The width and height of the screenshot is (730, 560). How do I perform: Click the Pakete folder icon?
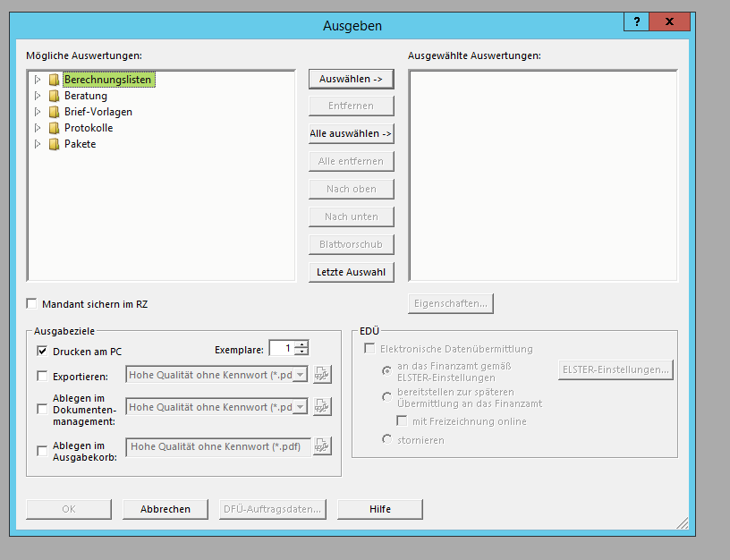(54, 144)
